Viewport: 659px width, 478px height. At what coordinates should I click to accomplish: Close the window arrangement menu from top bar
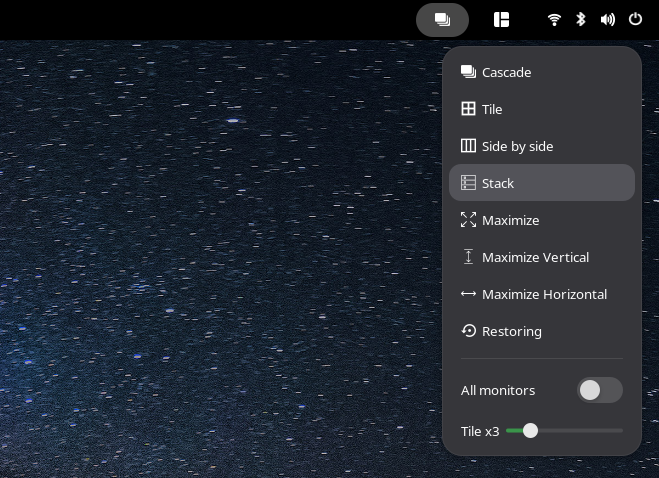tap(442, 19)
